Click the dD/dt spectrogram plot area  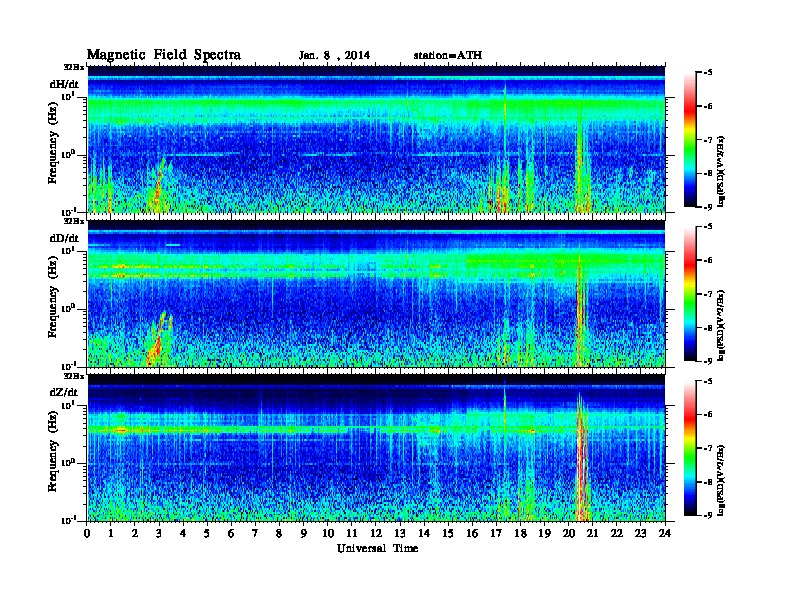[x=376, y=293]
